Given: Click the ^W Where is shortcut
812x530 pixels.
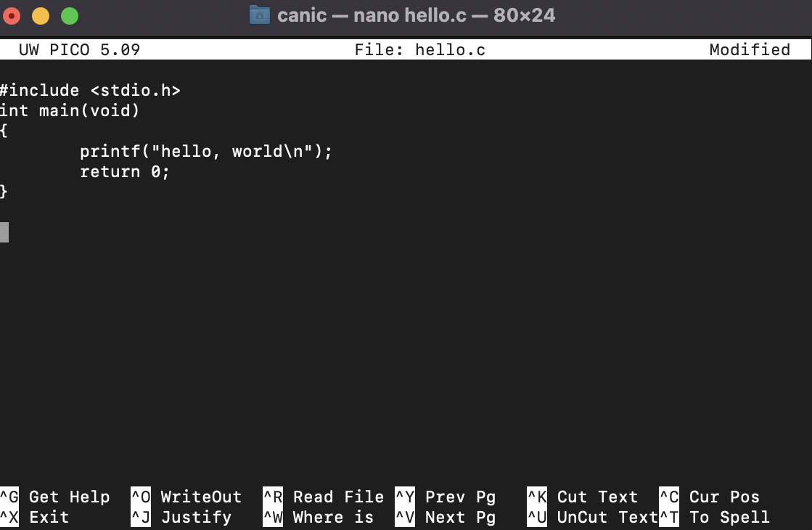Looking at the screenshot, I should tap(319, 517).
